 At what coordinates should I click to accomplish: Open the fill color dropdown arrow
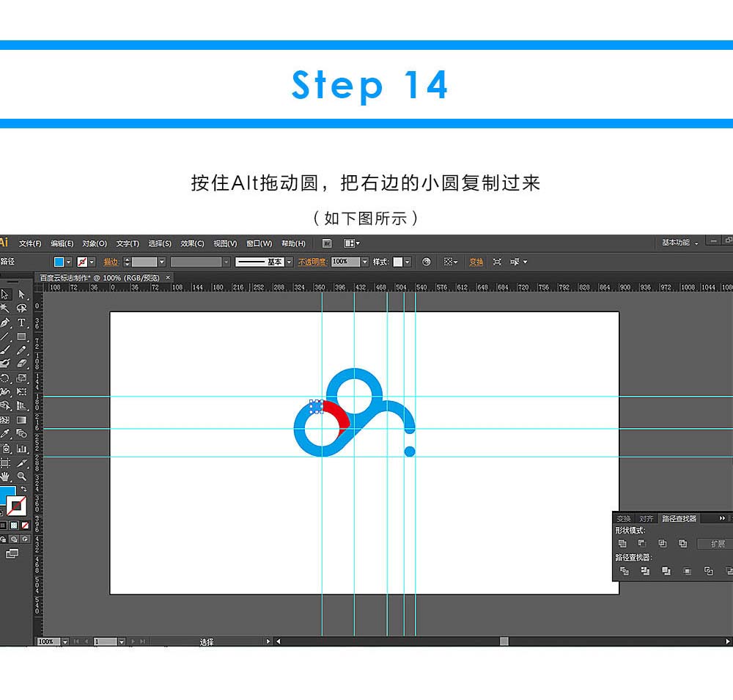click(69, 262)
